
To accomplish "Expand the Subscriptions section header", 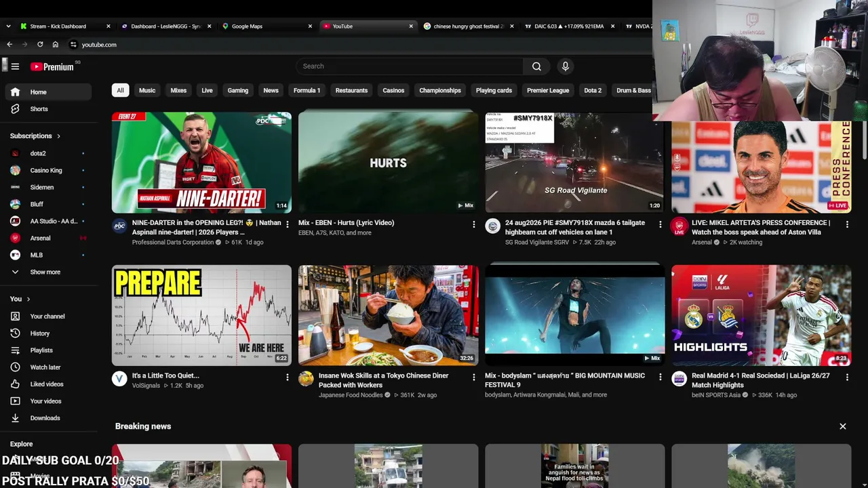I will point(35,136).
